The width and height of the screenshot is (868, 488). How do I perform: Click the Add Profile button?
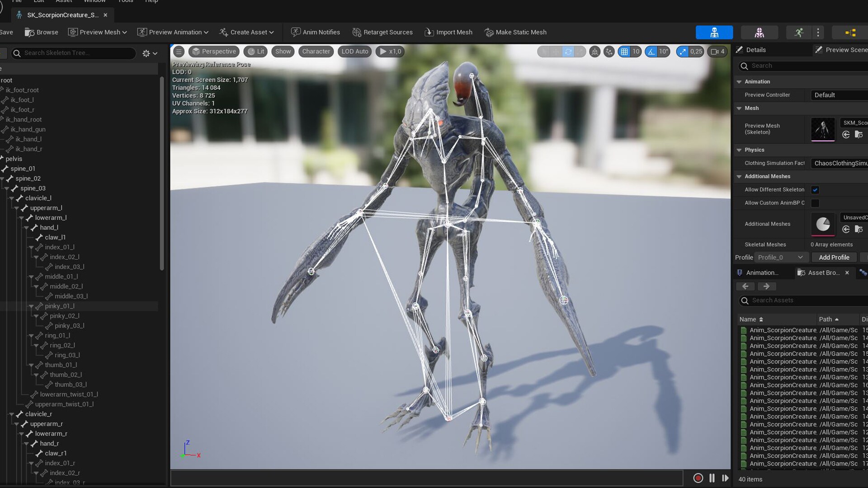click(x=834, y=257)
